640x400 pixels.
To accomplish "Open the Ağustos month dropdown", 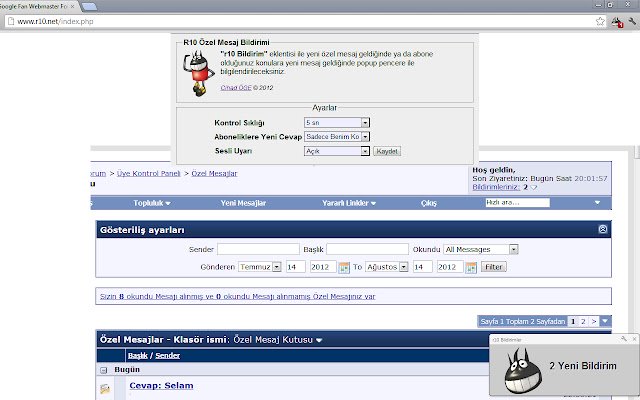I will click(387, 267).
